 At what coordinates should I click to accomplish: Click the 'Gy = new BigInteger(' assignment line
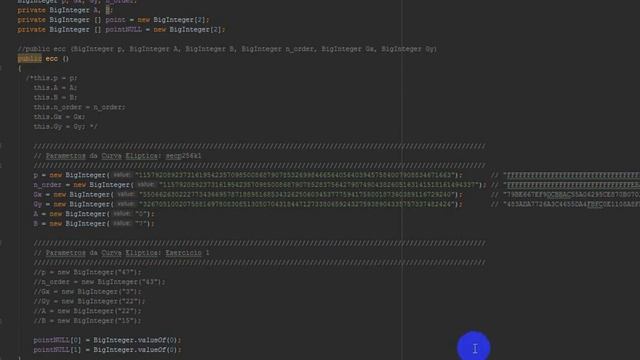click(x=248, y=204)
